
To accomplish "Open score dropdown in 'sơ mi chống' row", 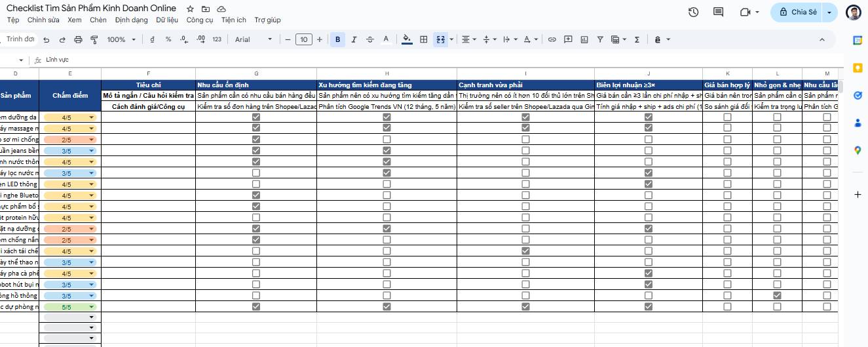I will point(92,140).
